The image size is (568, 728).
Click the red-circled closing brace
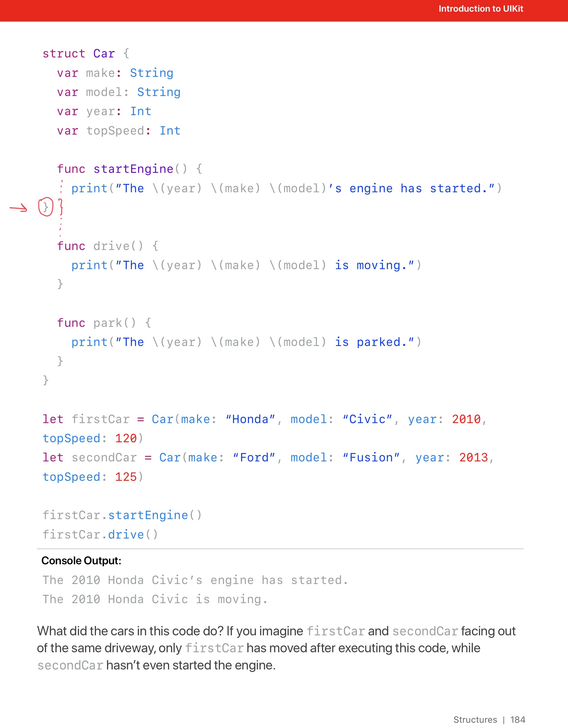(x=46, y=207)
